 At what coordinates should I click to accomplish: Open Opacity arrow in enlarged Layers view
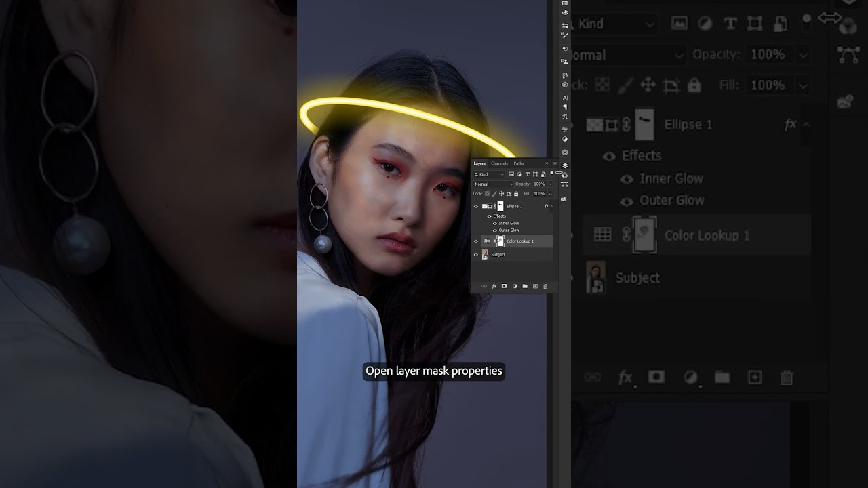(804, 54)
